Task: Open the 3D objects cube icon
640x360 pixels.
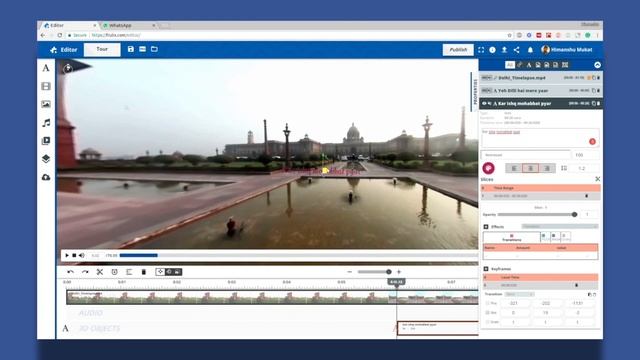Action: (46, 159)
